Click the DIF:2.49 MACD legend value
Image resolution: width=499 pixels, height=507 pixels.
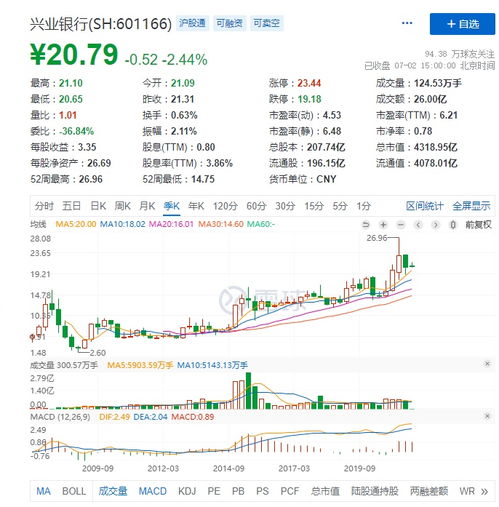pos(114,417)
